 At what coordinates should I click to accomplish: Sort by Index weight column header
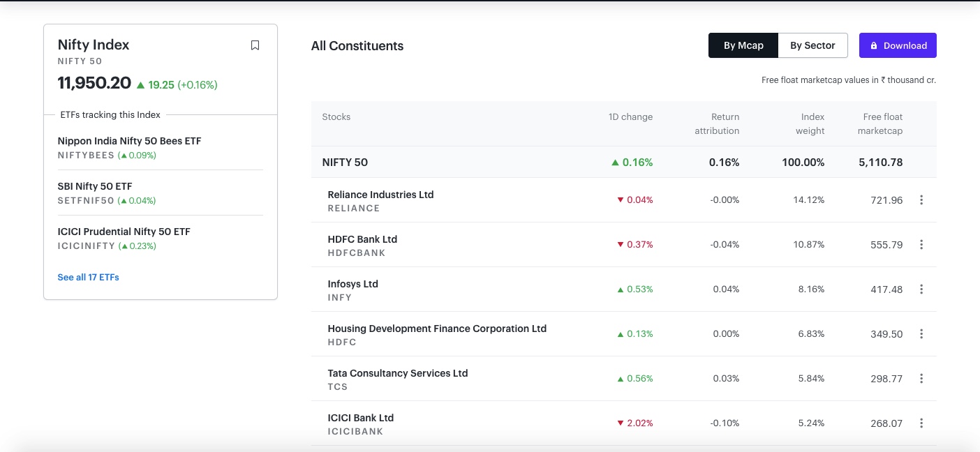(810, 124)
